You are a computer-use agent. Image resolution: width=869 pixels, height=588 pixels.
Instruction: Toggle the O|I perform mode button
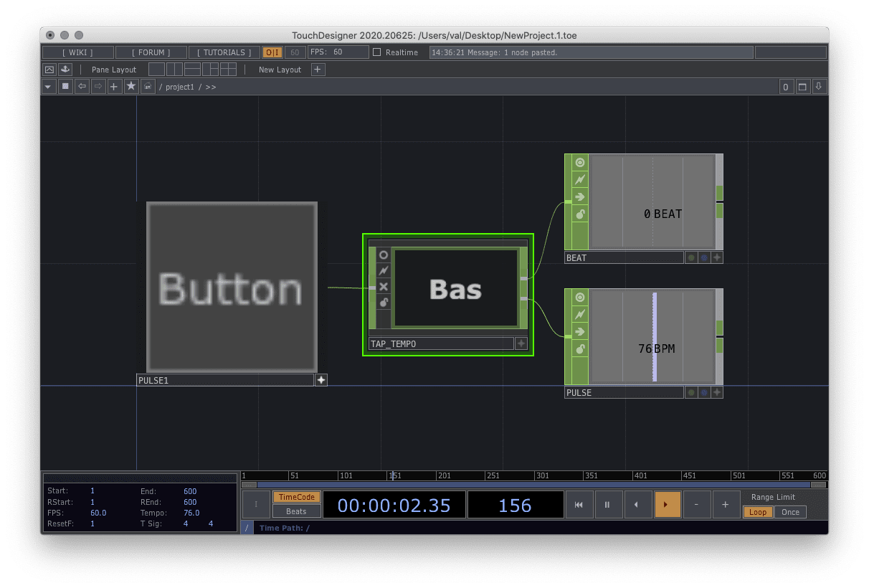[x=272, y=52]
